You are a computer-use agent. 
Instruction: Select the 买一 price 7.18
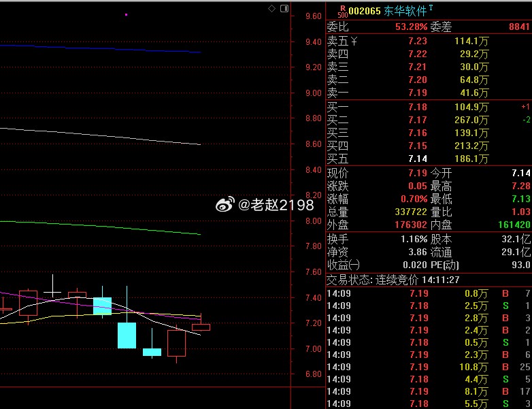point(418,107)
